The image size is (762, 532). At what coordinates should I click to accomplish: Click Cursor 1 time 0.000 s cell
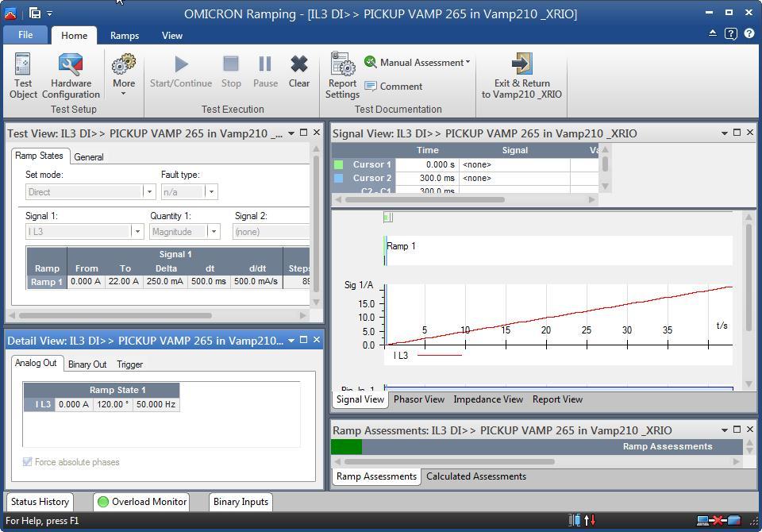coord(427,164)
